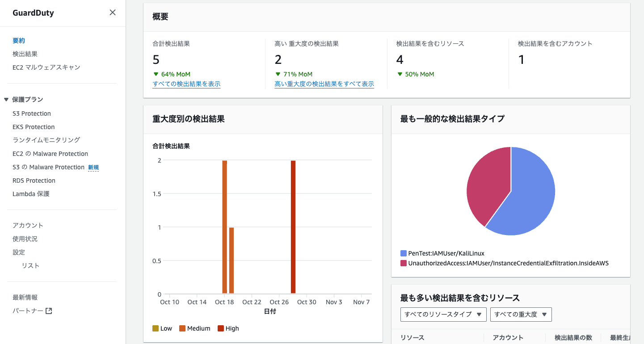
Task: Open 使用状況 usage page
Action: pyautogui.click(x=25, y=239)
